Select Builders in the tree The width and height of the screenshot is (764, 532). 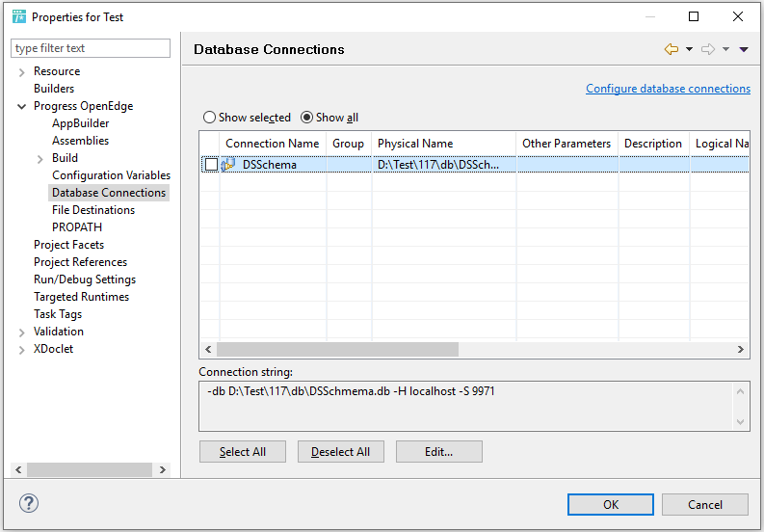(x=54, y=89)
